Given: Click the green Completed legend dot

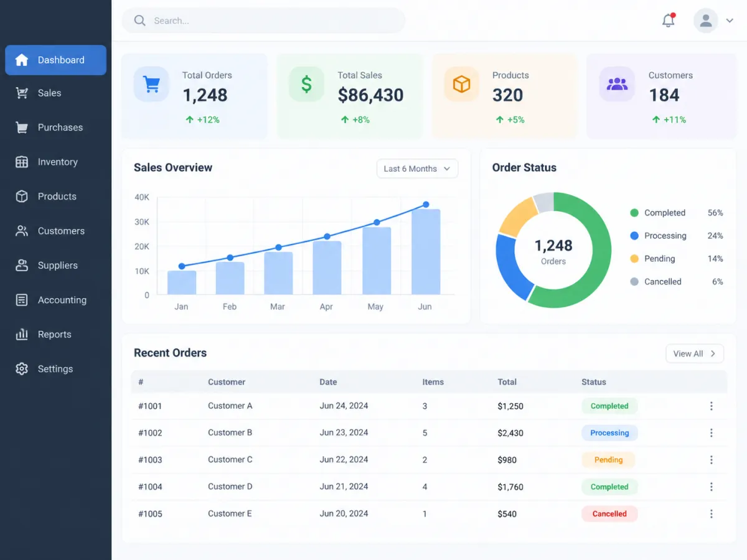Looking at the screenshot, I should click(x=634, y=213).
